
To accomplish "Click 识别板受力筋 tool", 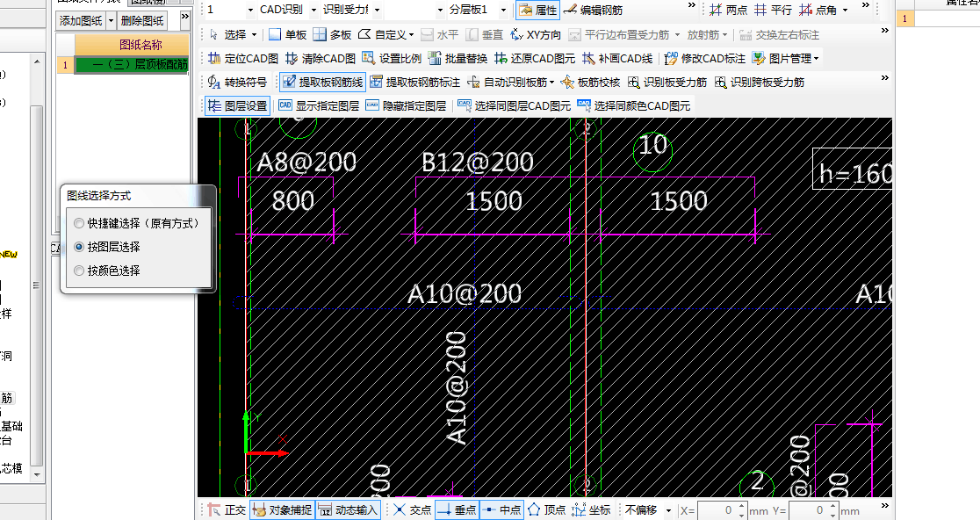I will coord(667,82).
